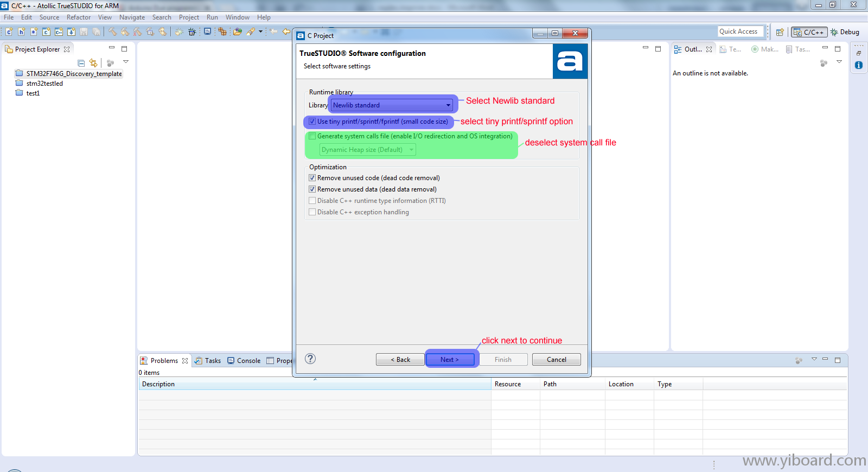Click the new header file icon (h)
Viewport: 868px width, 472px height.
coord(21,31)
